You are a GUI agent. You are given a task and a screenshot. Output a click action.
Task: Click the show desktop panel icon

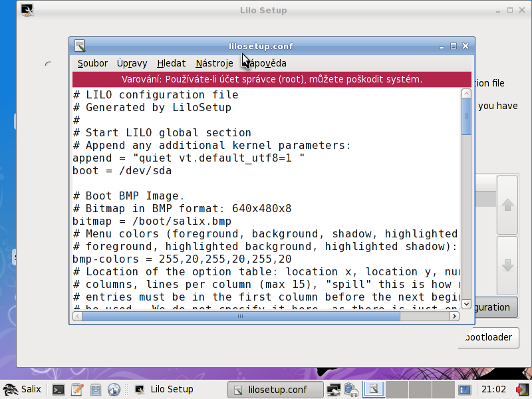pyautogui.click(x=464, y=390)
